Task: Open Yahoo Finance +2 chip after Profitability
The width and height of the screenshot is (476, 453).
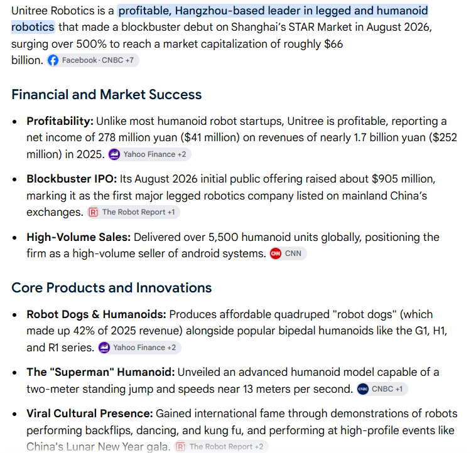Action: pyautogui.click(x=149, y=154)
